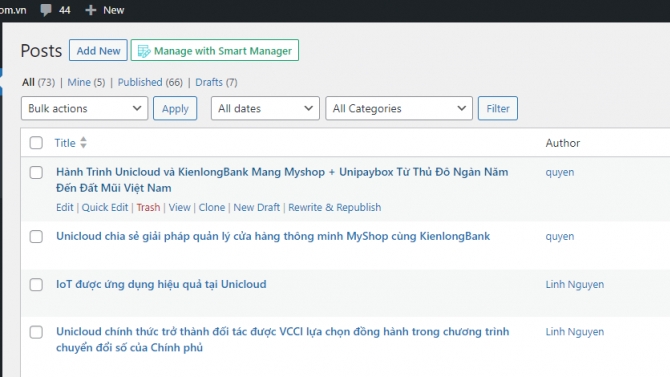The image size is (670, 377).
Task: Open the comments bubble icon in admin bar
Action: coord(46,10)
